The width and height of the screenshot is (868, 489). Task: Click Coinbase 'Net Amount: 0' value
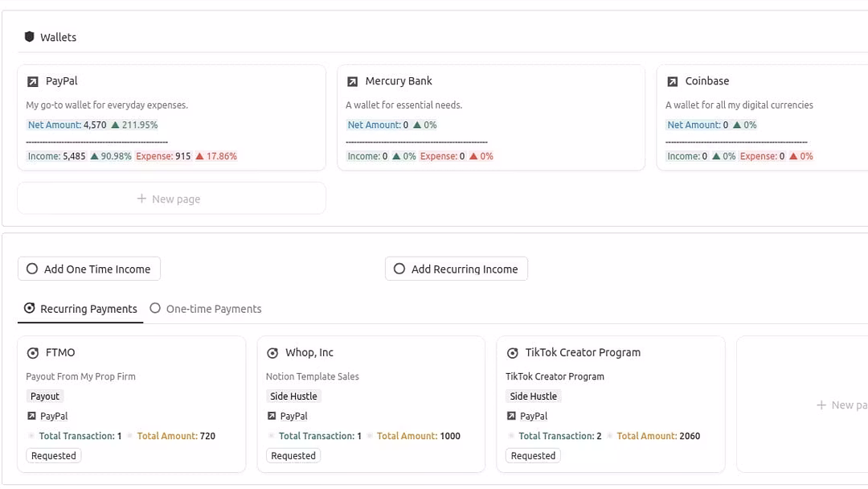[x=698, y=125]
